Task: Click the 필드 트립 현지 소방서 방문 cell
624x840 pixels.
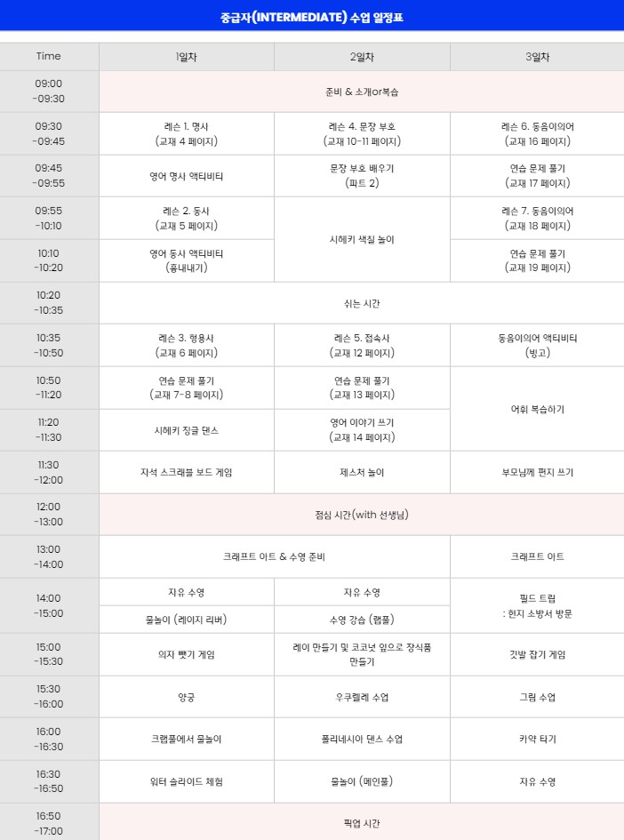Action: [x=537, y=606]
